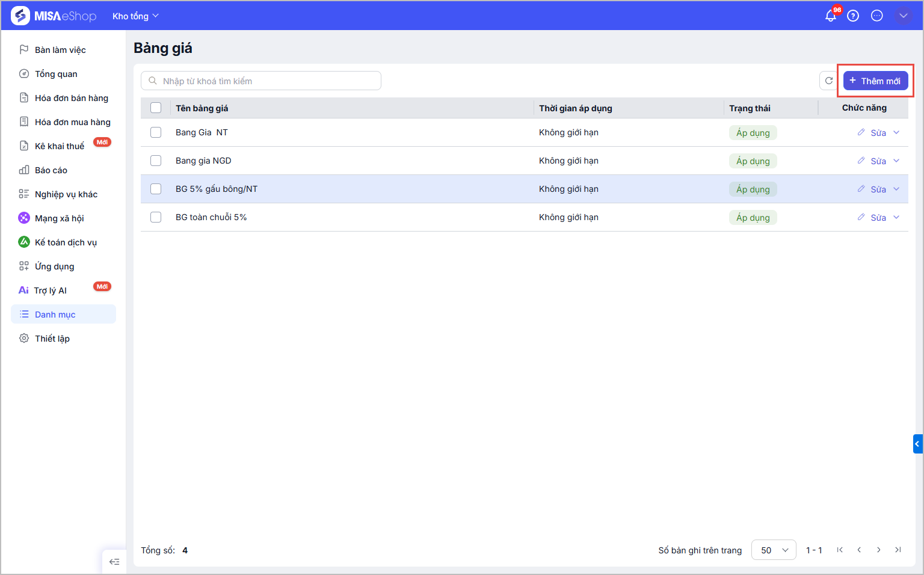Open the chat messages icon in header

[877, 16]
